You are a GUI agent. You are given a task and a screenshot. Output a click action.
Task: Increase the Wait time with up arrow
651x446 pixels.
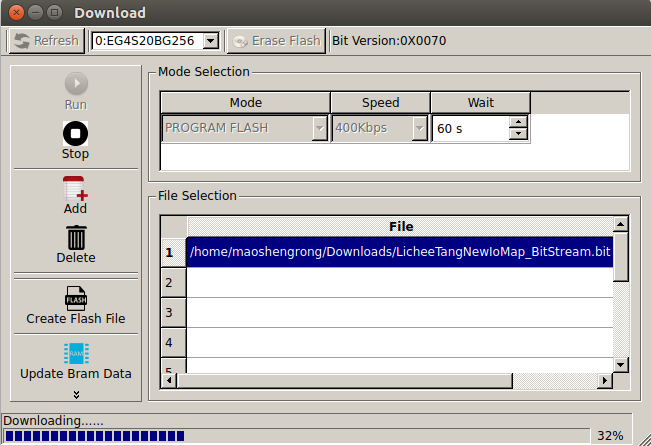pyautogui.click(x=517, y=122)
